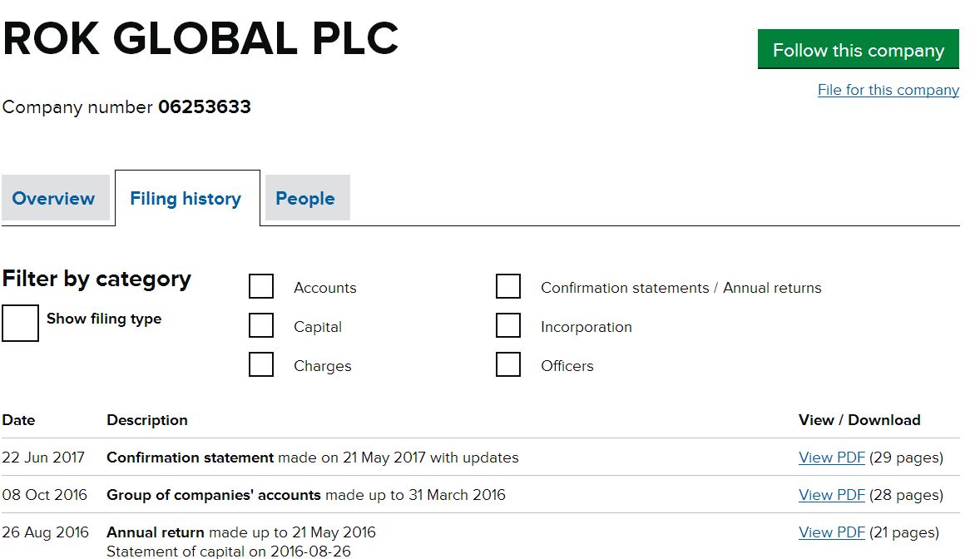The width and height of the screenshot is (980, 559).
Task: Click the company number 06253633
Action: coord(205,106)
